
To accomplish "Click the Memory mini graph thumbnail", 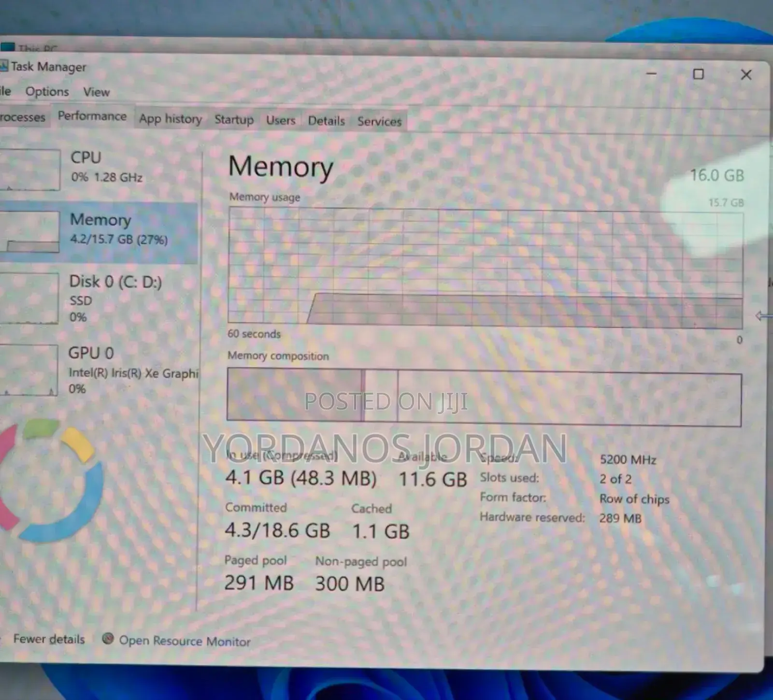I will pos(30,231).
